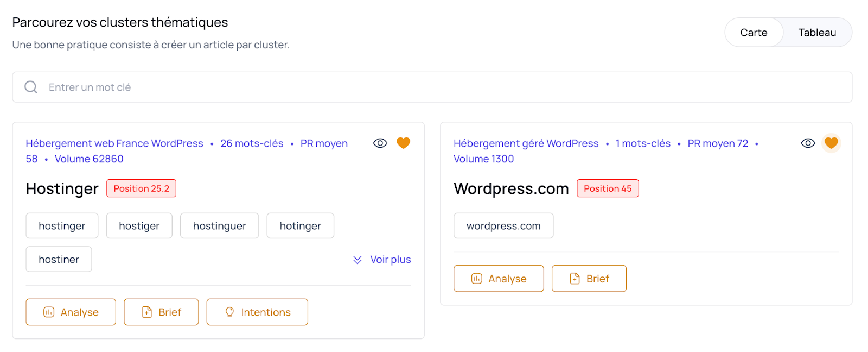Screen dimensions: 868x352
Task: Unfavorite the Hostinger cluster heart icon
Action: coord(403,143)
